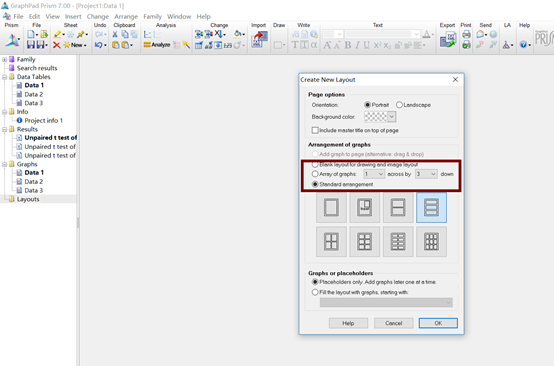Click the Cut scissors icon
Screen dimensions: 554x366
(x=115, y=34)
